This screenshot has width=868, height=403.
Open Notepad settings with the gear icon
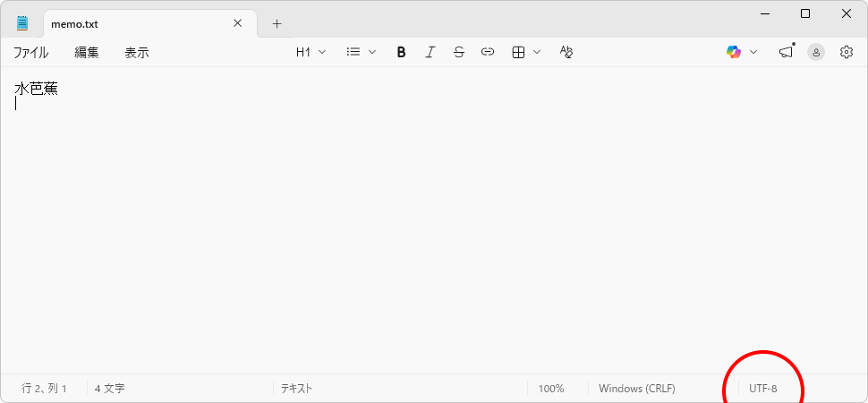847,53
